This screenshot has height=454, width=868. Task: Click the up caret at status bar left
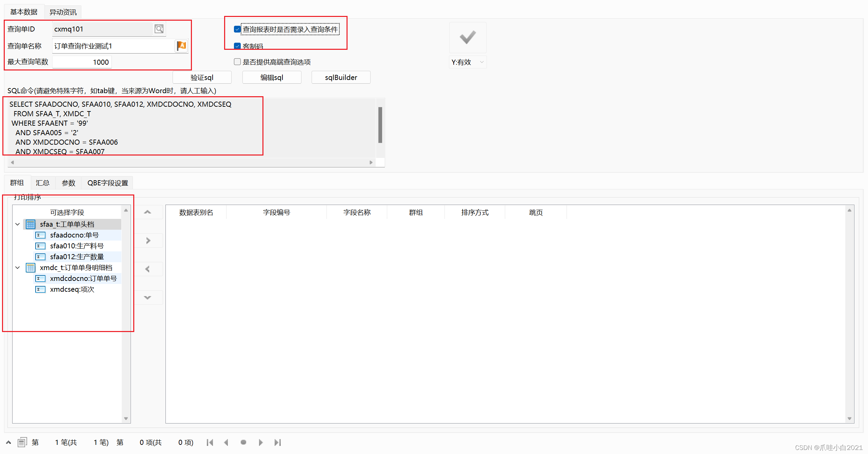click(x=8, y=442)
